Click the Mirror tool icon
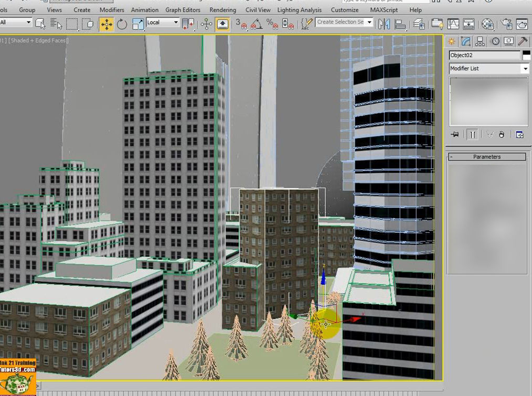 coord(384,24)
